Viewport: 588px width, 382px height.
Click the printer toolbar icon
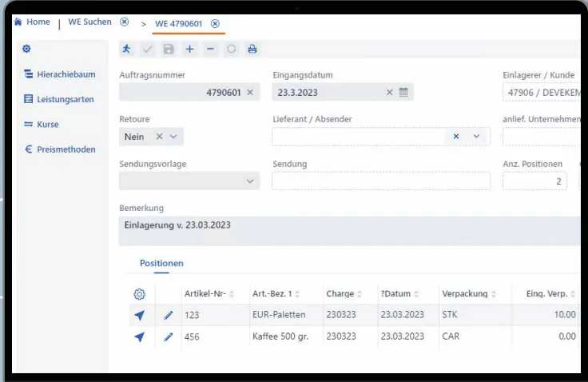[252, 49]
